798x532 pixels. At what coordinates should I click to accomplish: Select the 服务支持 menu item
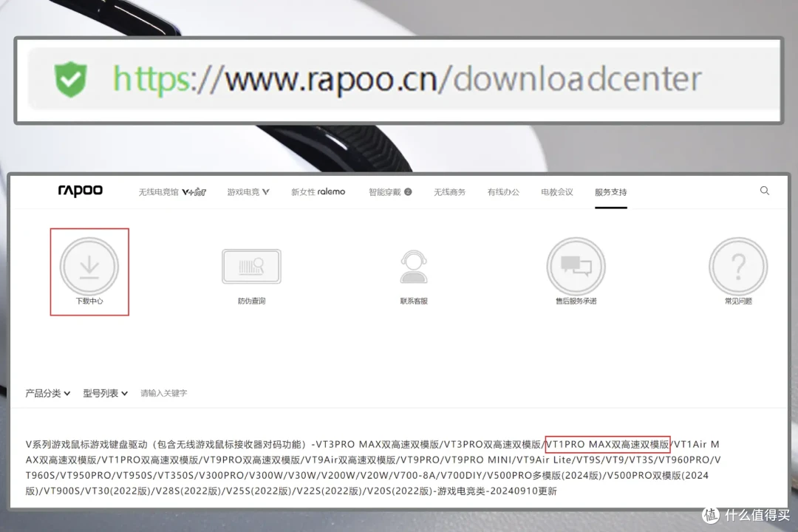pyautogui.click(x=611, y=192)
